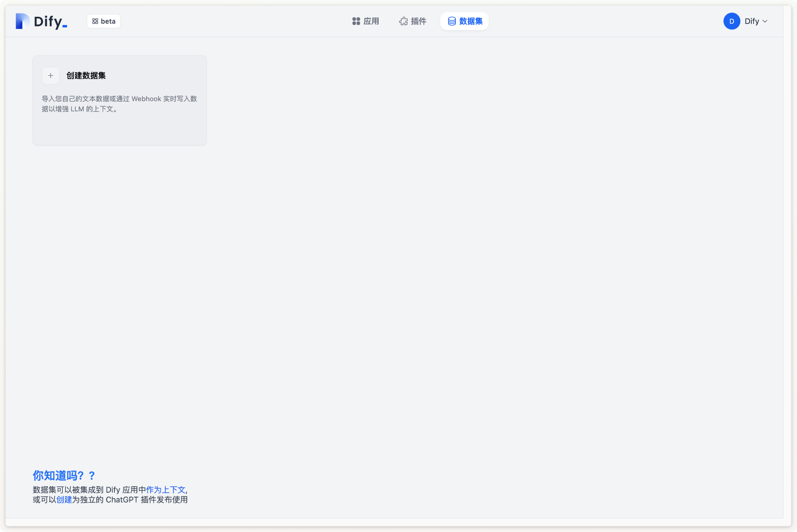Click the ChatGPT 插件发布使用 footer text
Image resolution: width=797 pixels, height=532 pixels.
click(x=146, y=500)
